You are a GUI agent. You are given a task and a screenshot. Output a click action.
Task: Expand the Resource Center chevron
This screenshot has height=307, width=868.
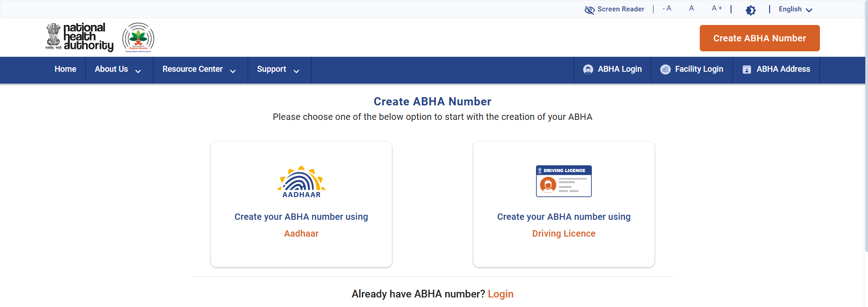point(233,71)
